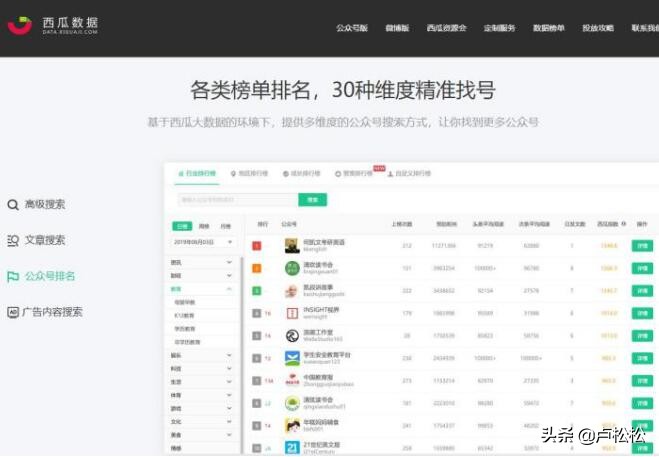Click the category list vertical scrollbar

[x=242, y=353]
